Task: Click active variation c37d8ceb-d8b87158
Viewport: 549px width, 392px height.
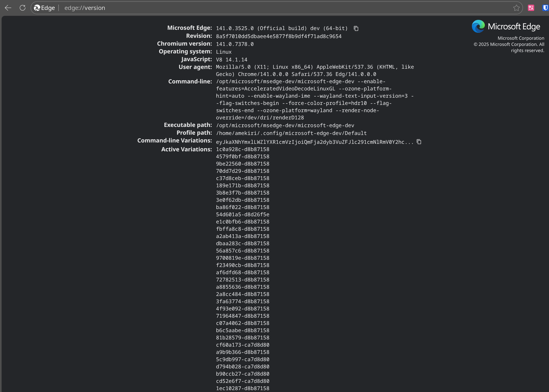Action: coord(243,178)
